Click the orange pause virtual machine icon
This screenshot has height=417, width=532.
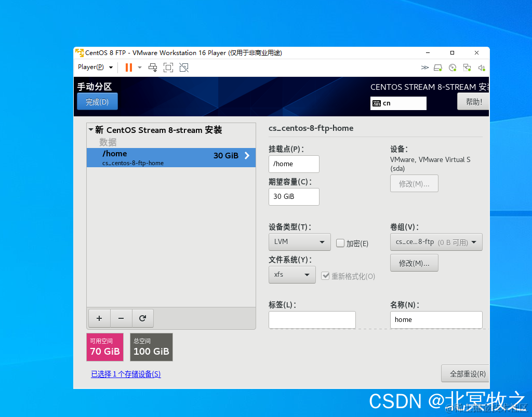pyautogui.click(x=129, y=68)
